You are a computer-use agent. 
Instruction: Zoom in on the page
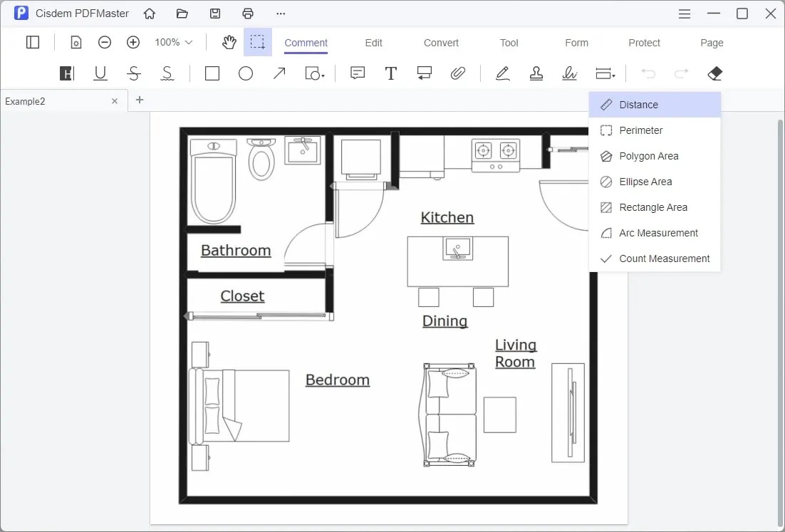[132, 42]
